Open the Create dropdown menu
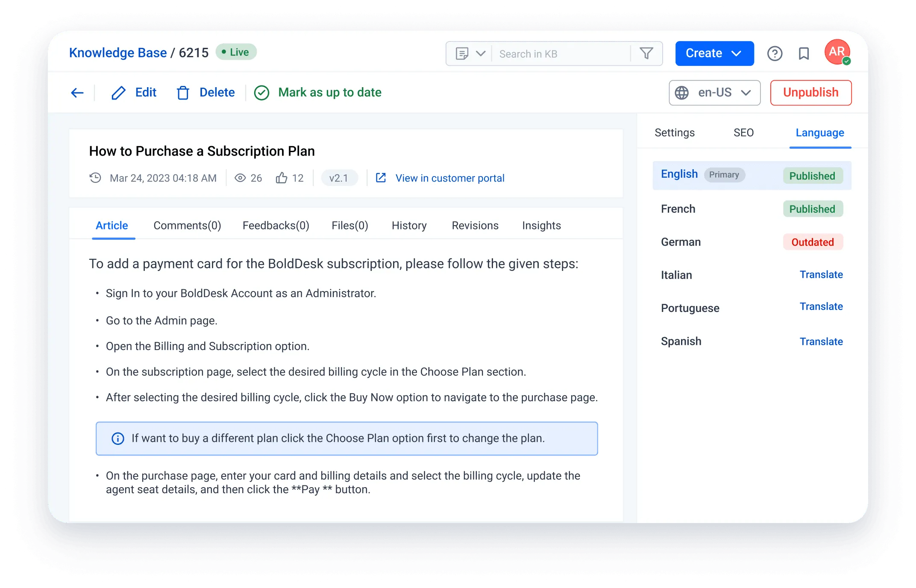 (x=714, y=53)
